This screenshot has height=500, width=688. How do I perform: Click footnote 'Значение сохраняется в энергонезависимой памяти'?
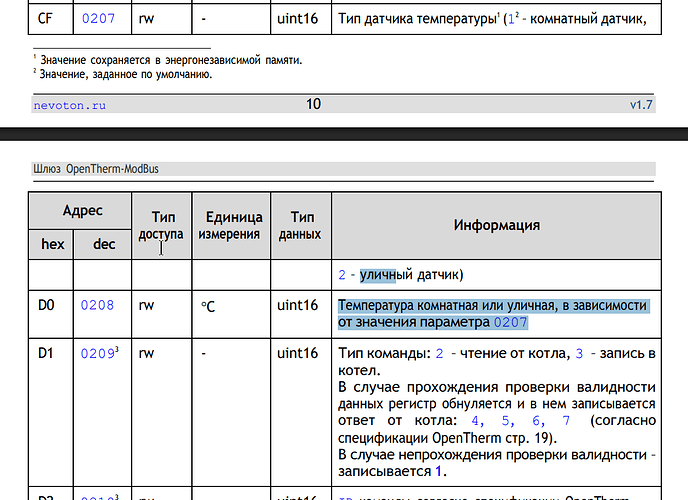(171, 60)
